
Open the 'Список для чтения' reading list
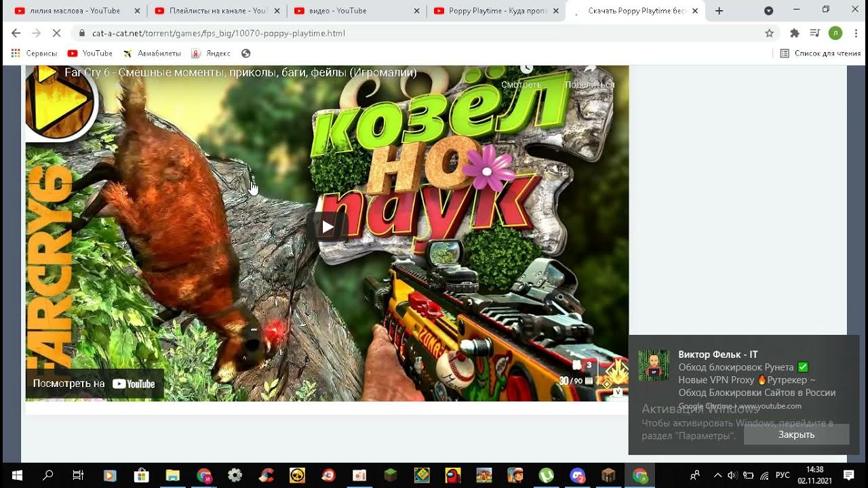pos(821,54)
